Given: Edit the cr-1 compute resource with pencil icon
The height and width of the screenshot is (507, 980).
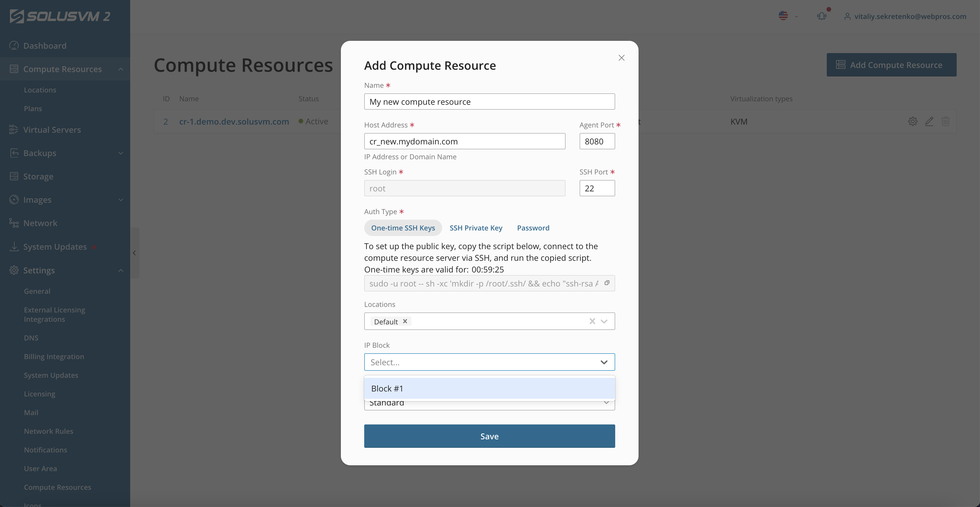Looking at the screenshot, I should 930,121.
